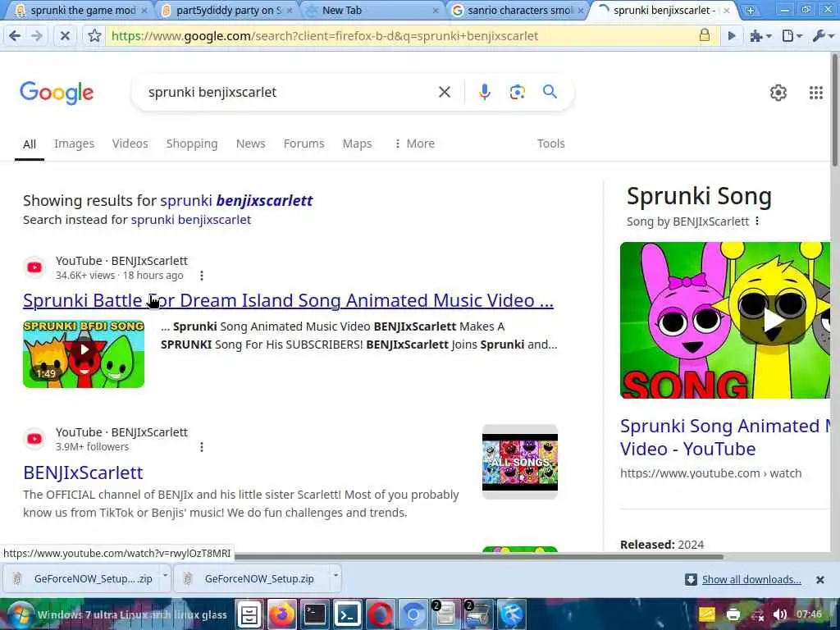Open the page menu dropdown
The image size is (840, 630).
(x=792, y=36)
